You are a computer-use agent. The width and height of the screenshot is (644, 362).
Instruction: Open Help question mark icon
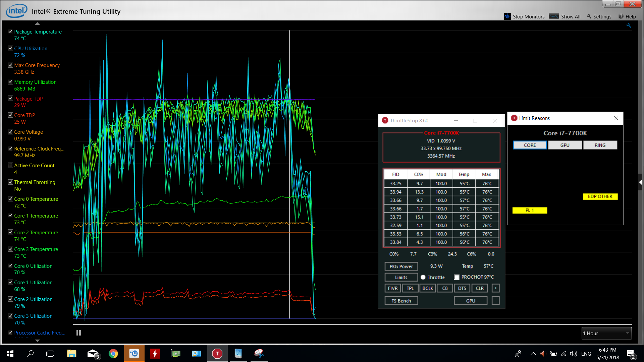coord(621,16)
